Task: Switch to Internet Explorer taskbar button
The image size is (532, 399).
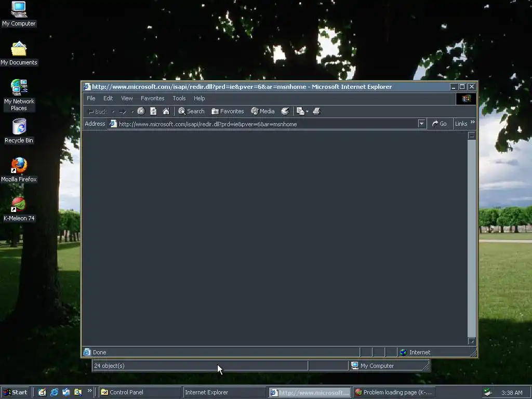Action: pyautogui.click(x=224, y=392)
